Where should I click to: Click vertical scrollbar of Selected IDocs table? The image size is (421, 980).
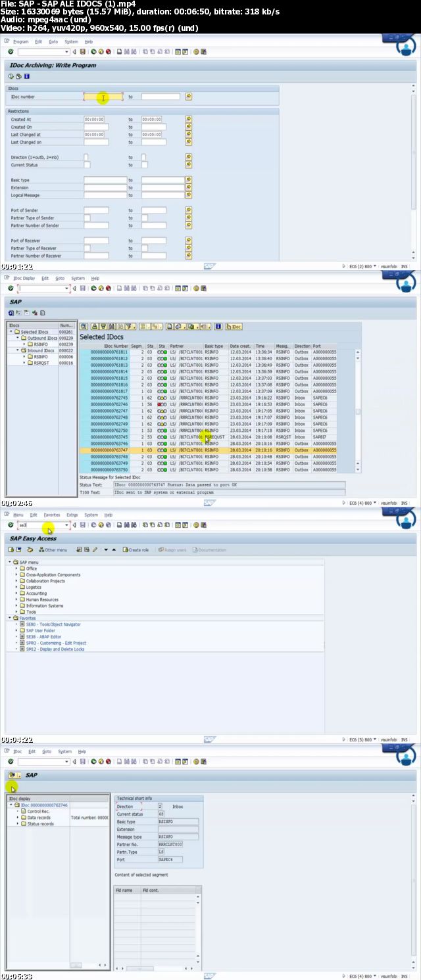point(358,411)
